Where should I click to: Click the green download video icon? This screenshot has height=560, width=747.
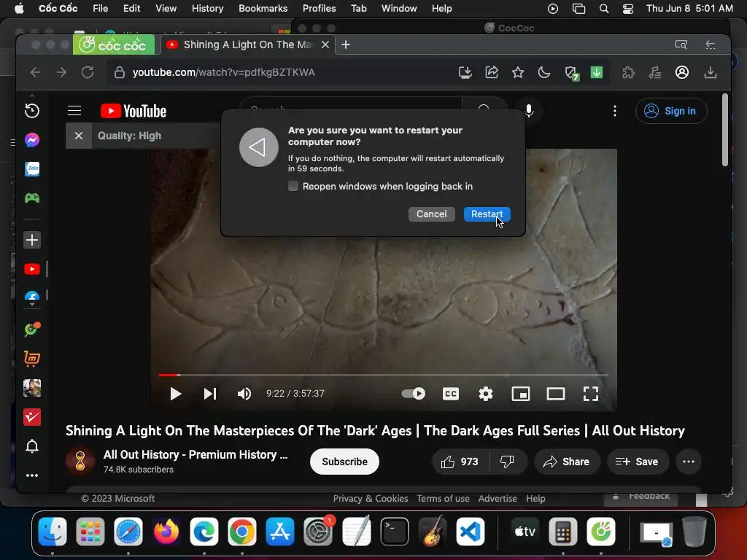pyautogui.click(x=597, y=72)
